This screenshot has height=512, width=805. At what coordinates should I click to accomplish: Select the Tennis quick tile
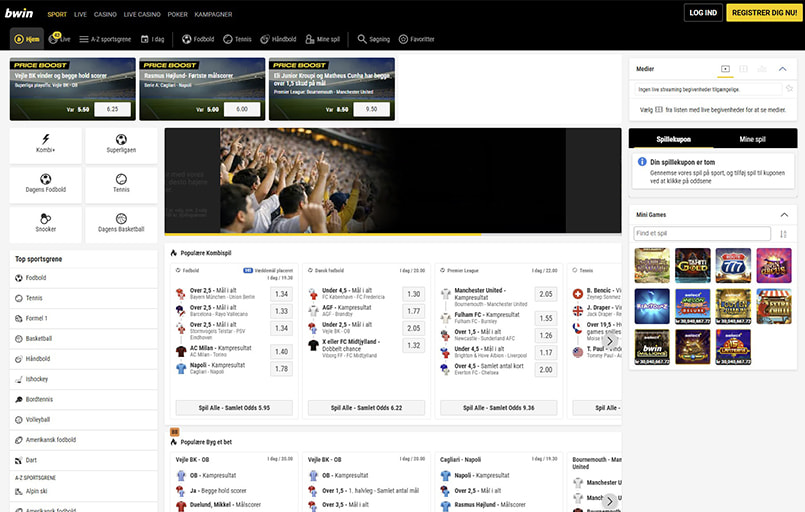point(121,185)
